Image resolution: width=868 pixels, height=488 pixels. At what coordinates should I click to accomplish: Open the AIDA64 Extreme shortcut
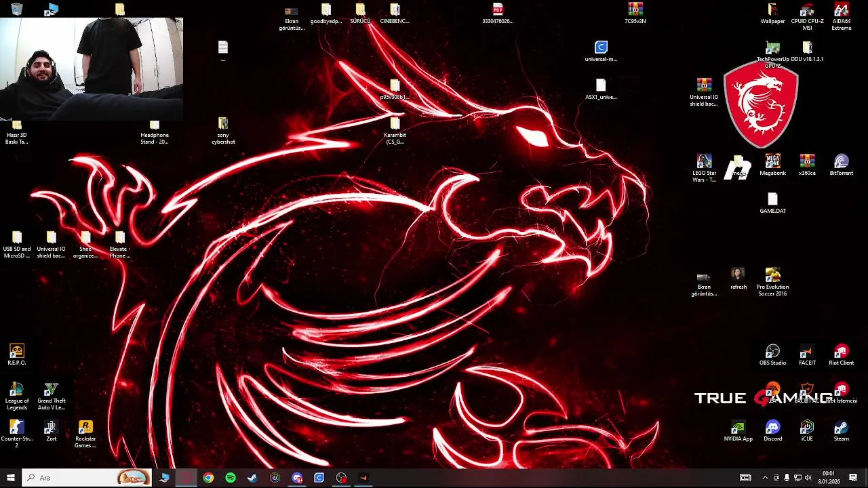pos(841,17)
